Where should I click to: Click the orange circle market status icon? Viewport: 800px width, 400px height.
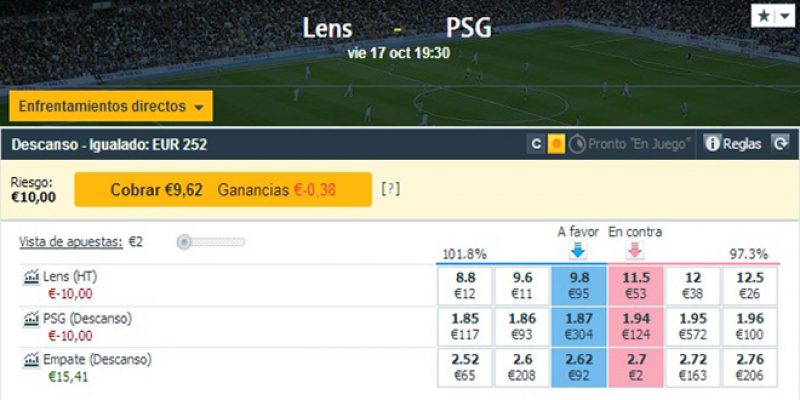(557, 144)
